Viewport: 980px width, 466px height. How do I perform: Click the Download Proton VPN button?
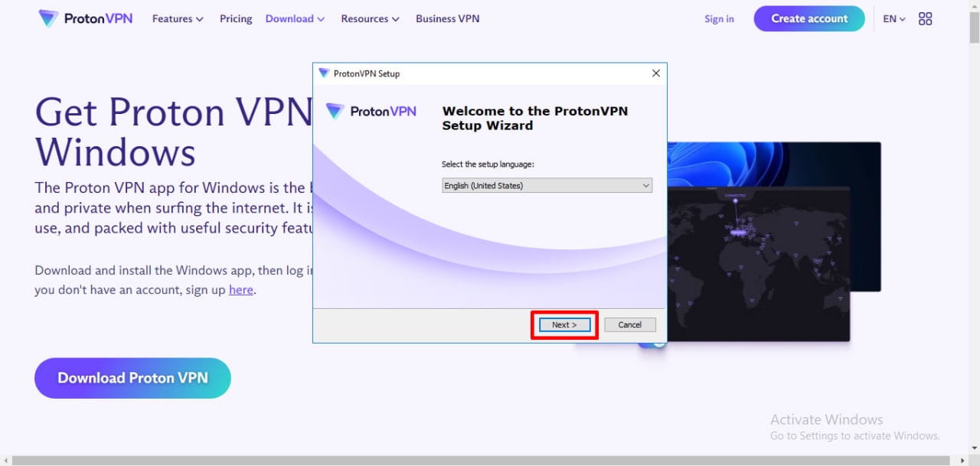point(132,378)
